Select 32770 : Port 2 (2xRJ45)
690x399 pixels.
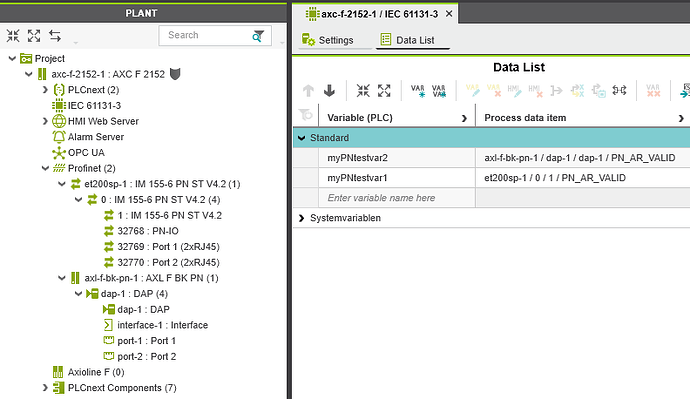pos(169,263)
